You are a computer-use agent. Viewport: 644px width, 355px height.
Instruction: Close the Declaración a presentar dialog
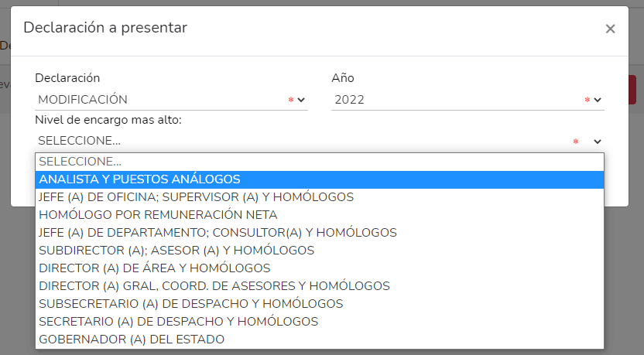610,29
